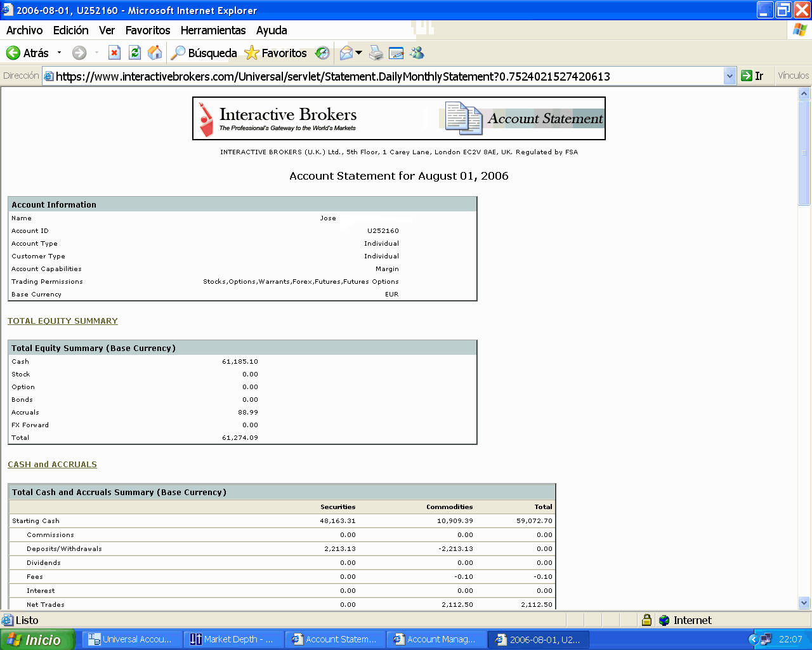Open the Ayuda menu
This screenshot has width=812, height=650.
pos(272,30)
